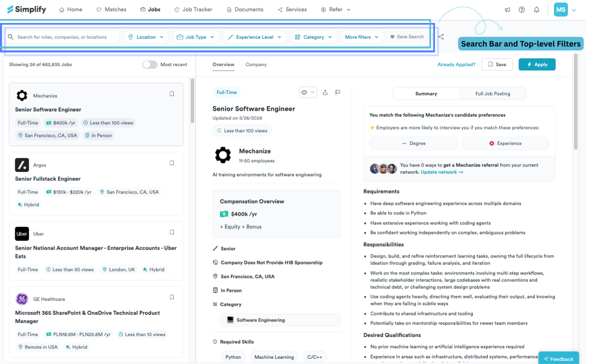
Task: Bookmark the Uber Senior National Account Manager card
Action: click(x=172, y=232)
